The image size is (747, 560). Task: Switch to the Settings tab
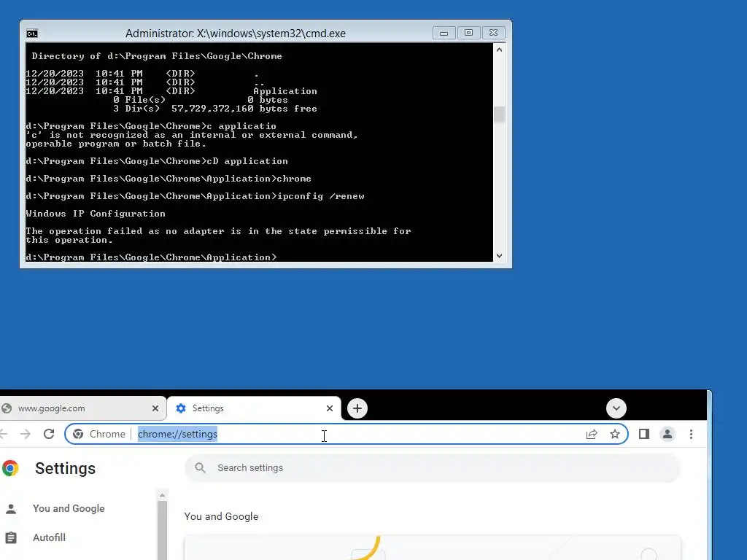tap(254, 408)
